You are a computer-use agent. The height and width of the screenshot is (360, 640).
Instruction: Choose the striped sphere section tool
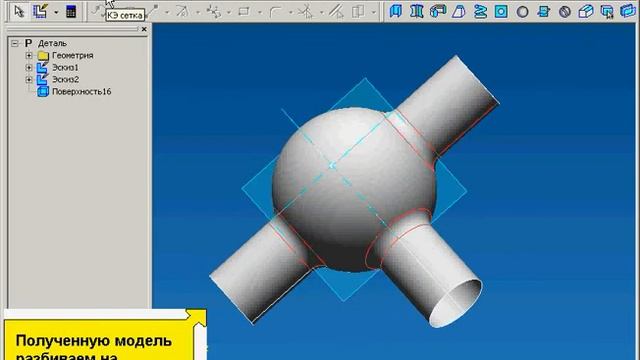(x=565, y=11)
